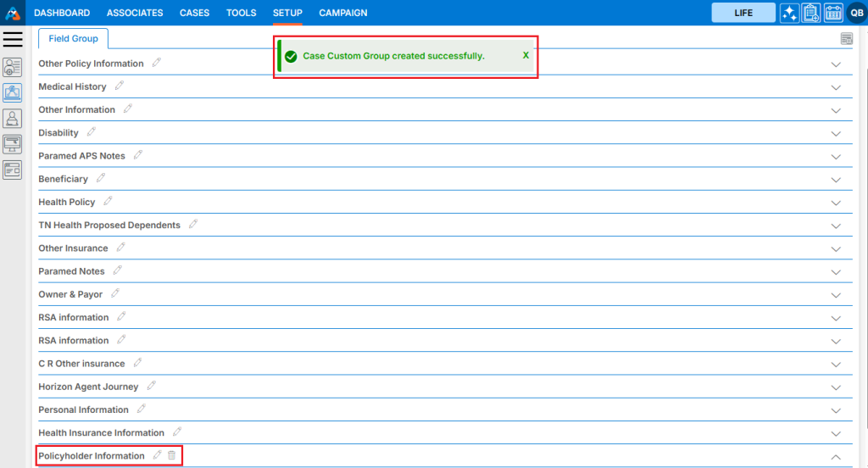This screenshot has width=868, height=468.
Task: Delete the Policyholder Information group
Action: tap(172, 455)
